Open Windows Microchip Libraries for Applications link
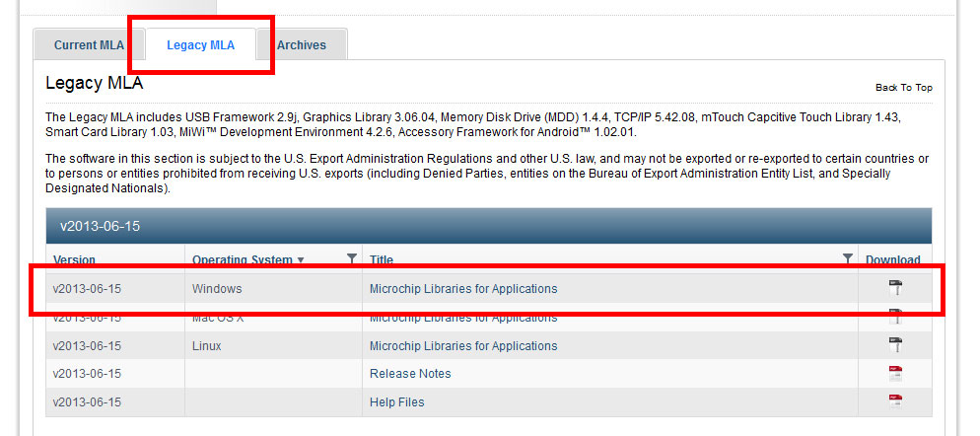The image size is (980, 436). (462, 289)
